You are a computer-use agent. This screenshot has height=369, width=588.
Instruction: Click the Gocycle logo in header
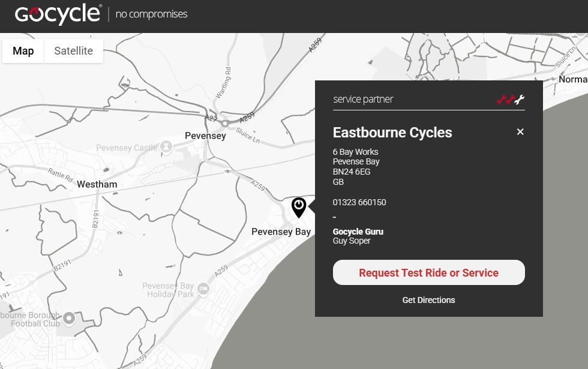(x=58, y=14)
